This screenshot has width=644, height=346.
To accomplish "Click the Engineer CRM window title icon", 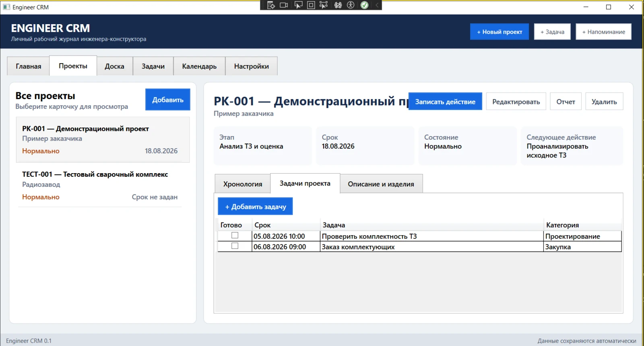I will (x=6, y=7).
